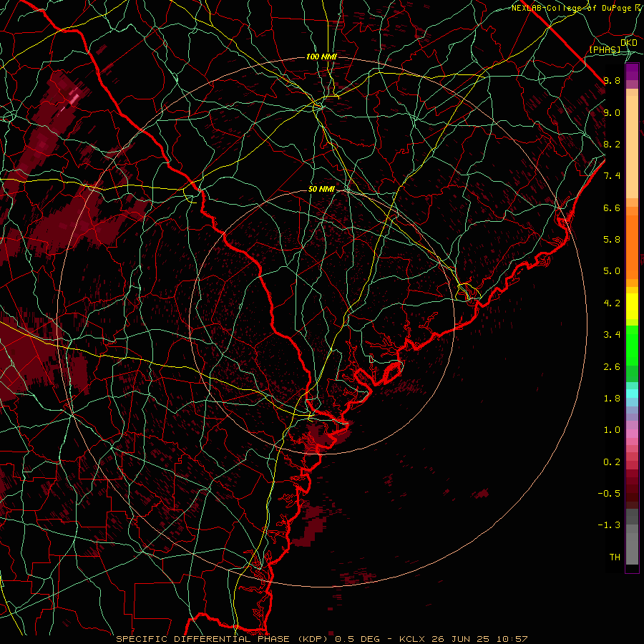
Task: Click the 1.0 color scale value
Action: click(612, 430)
